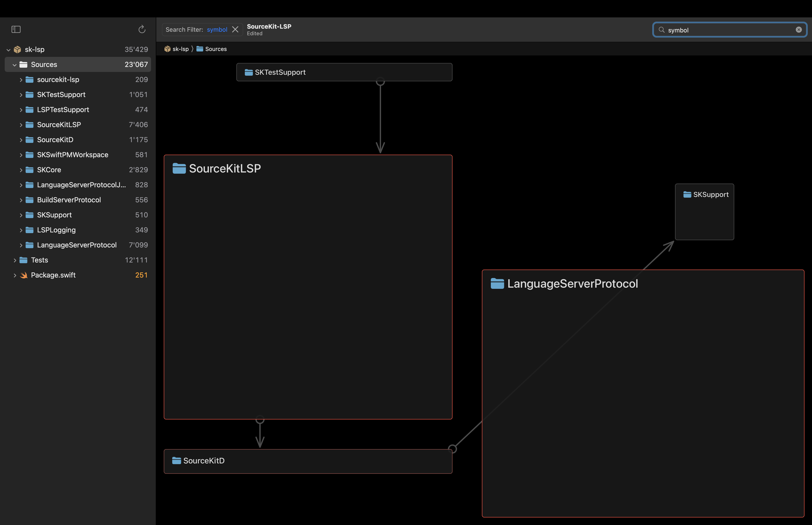Select the sk-lsp package icon in sidebar

point(17,49)
